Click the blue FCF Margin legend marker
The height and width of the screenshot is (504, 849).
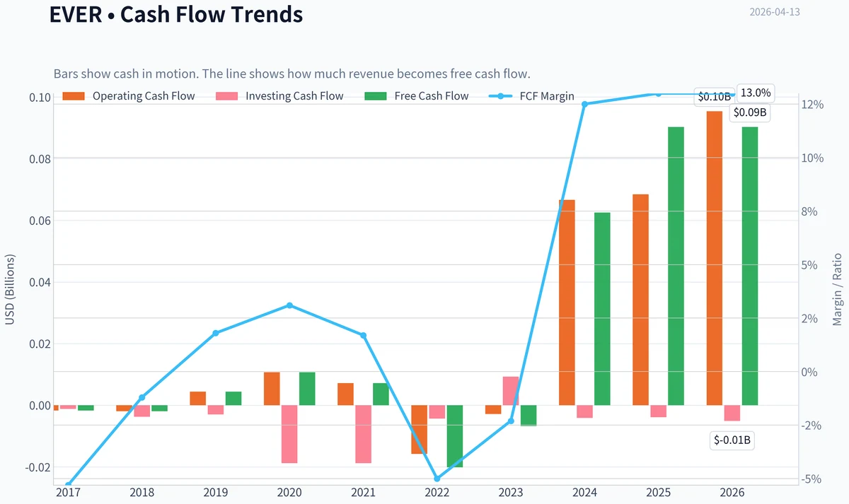[x=501, y=96]
